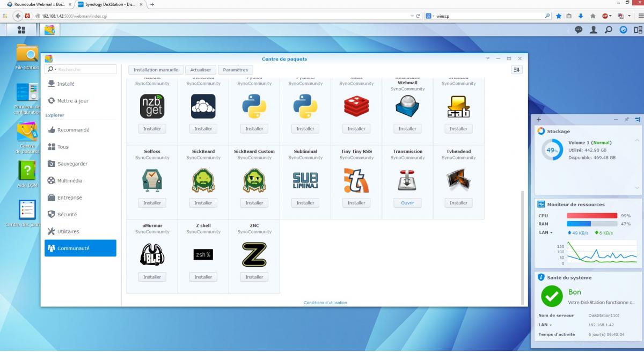Click Installation manuelle button
The width and height of the screenshot is (644, 352).
point(156,70)
